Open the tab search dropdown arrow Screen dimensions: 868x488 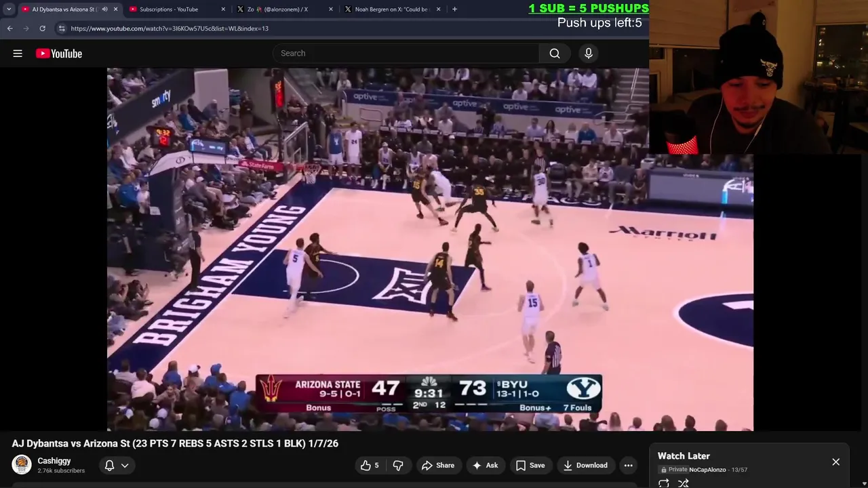(x=9, y=9)
